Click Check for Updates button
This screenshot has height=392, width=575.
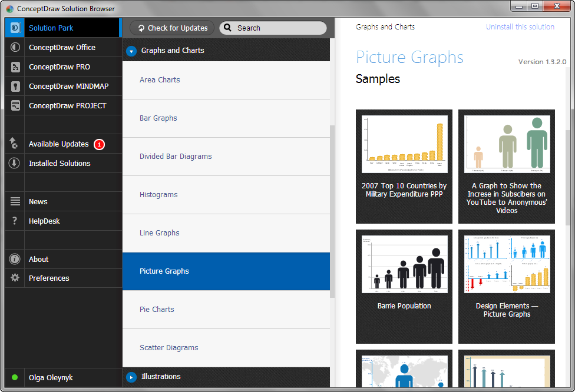click(172, 28)
